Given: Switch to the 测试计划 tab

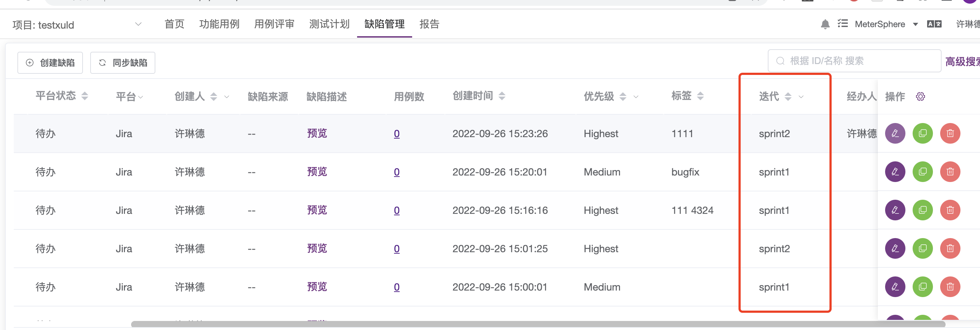Looking at the screenshot, I should (329, 24).
